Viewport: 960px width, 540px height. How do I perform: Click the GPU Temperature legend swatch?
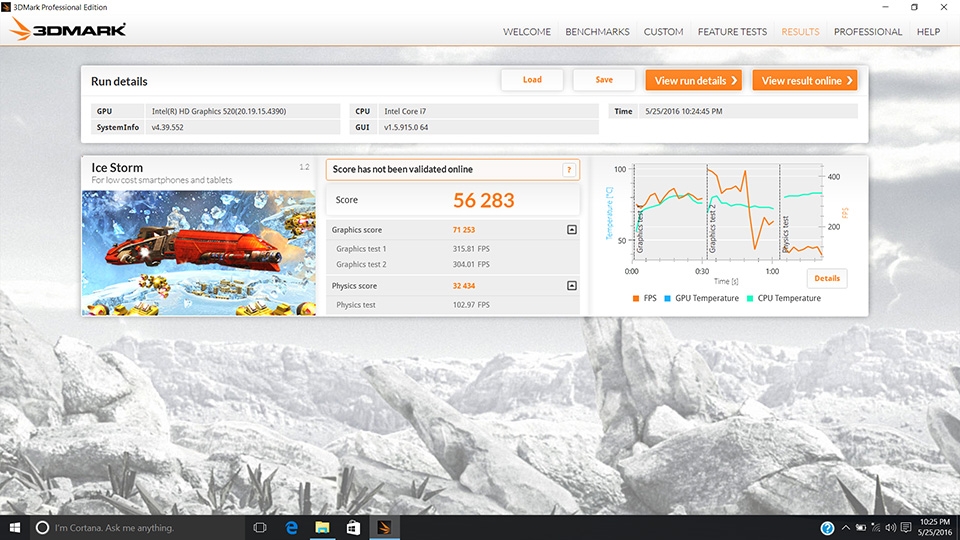point(667,298)
